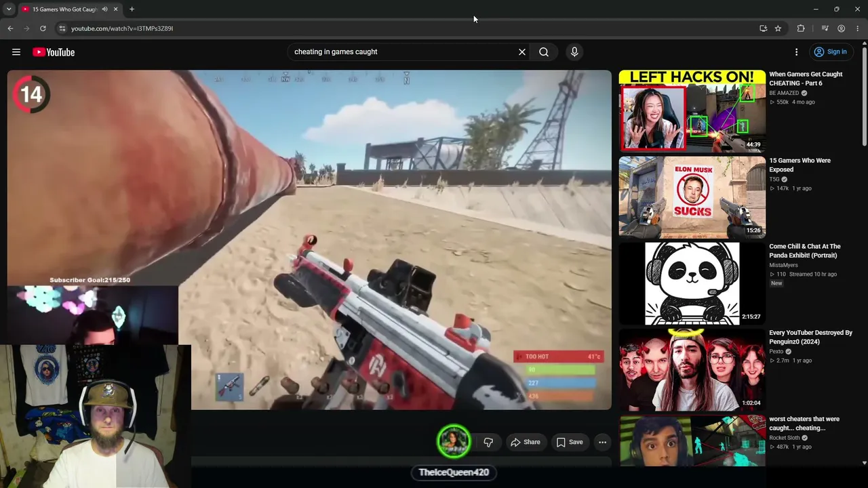Start voice search with the microphone
The width and height of the screenshot is (868, 488).
[574, 52]
